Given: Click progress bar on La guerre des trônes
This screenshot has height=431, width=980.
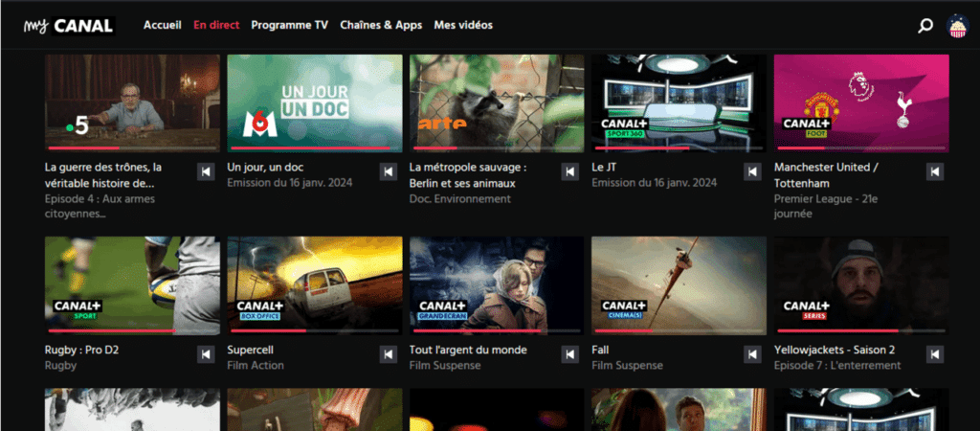Looking at the screenshot, I should tap(132, 148).
